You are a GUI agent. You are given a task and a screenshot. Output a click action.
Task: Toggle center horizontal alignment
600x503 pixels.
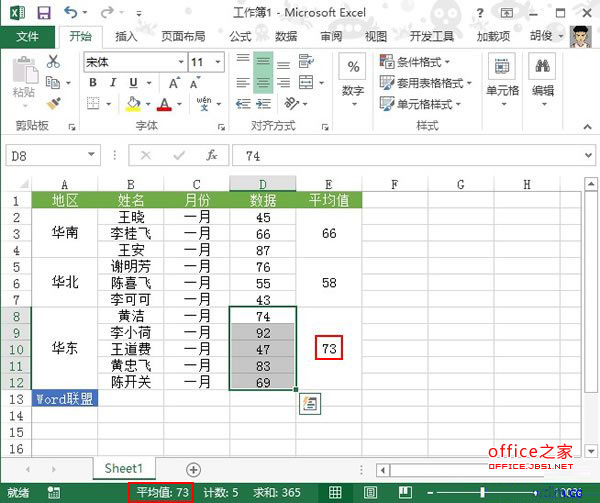(263, 83)
